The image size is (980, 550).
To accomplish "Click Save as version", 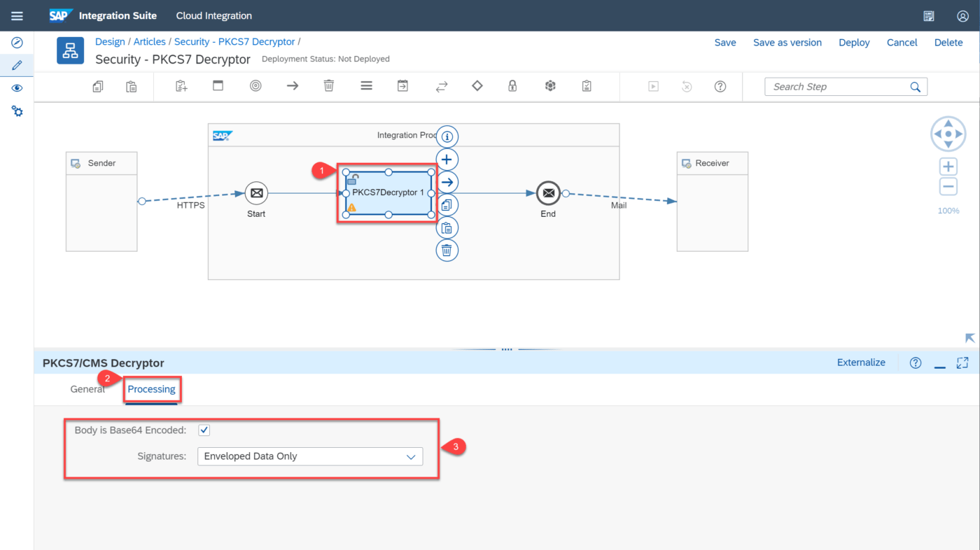I will [x=787, y=43].
